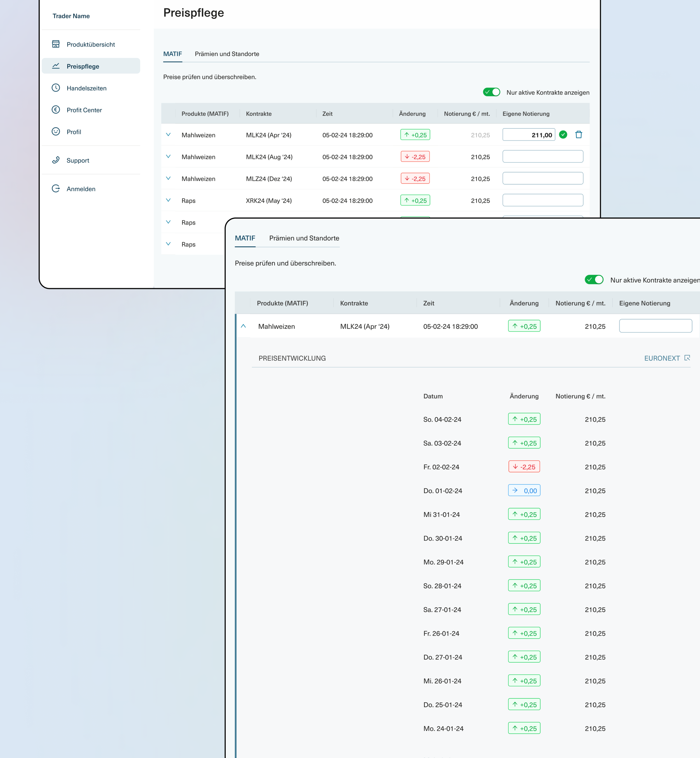Toggle Nur aktive Kontrakte anzeigen in the upper window
The height and width of the screenshot is (758, 700).
(491, 92)
